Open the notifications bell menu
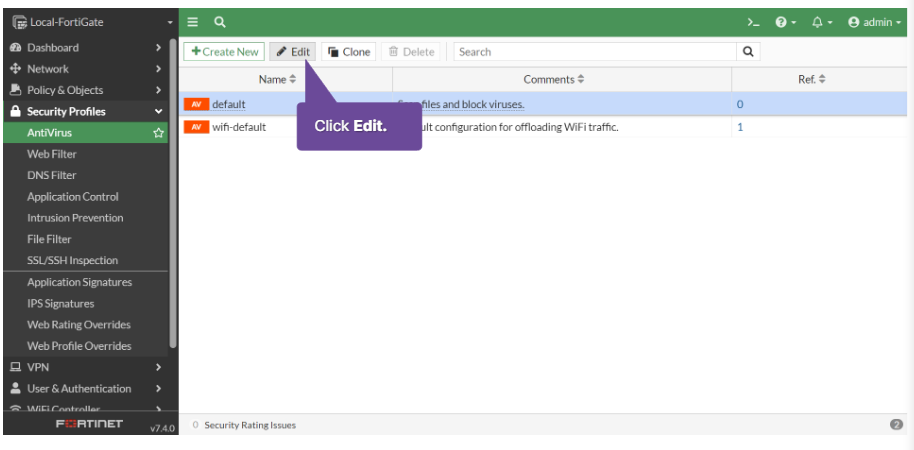 coord(822,22)
